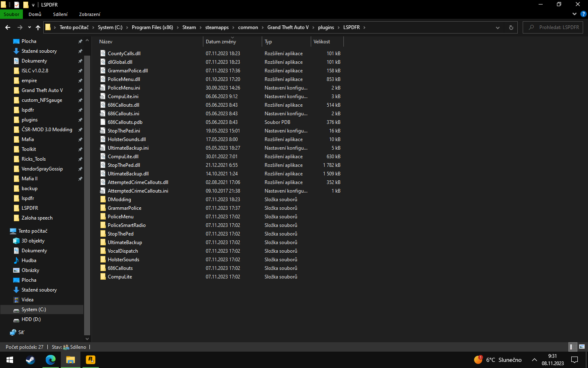Click the search LSPDFR field
Screen dimensions: 588x368
pos(553,27)
